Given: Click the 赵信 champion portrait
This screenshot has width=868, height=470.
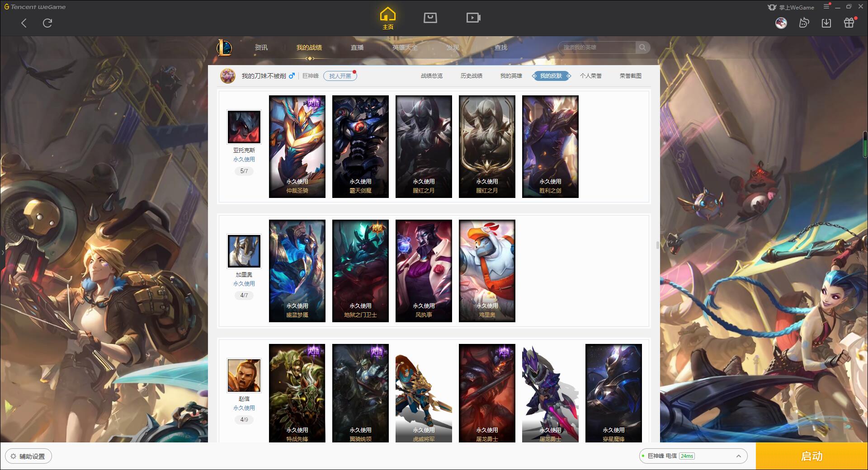Looking at the screenshot, I should click(244, 376).
